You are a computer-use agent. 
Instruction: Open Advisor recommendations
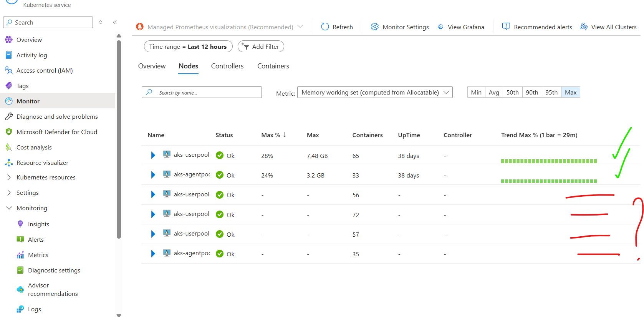(x=53, y=289)
